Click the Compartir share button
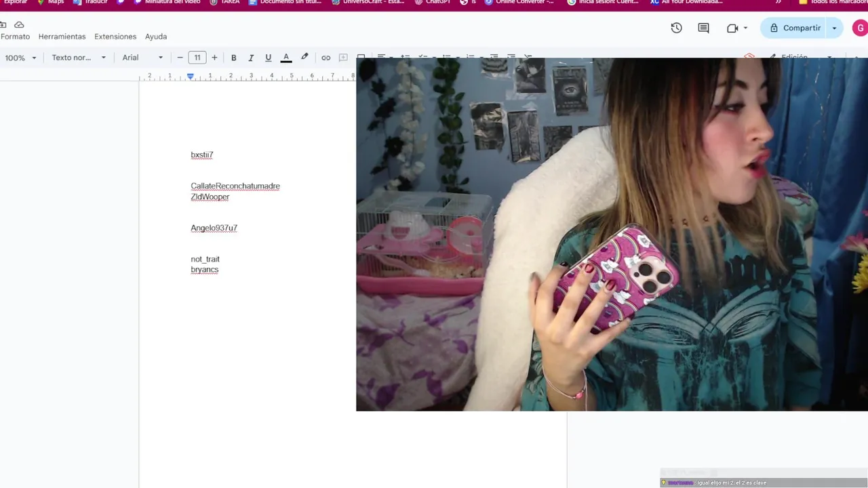Screen dimensions: 868x488 [x=795, y=28]
